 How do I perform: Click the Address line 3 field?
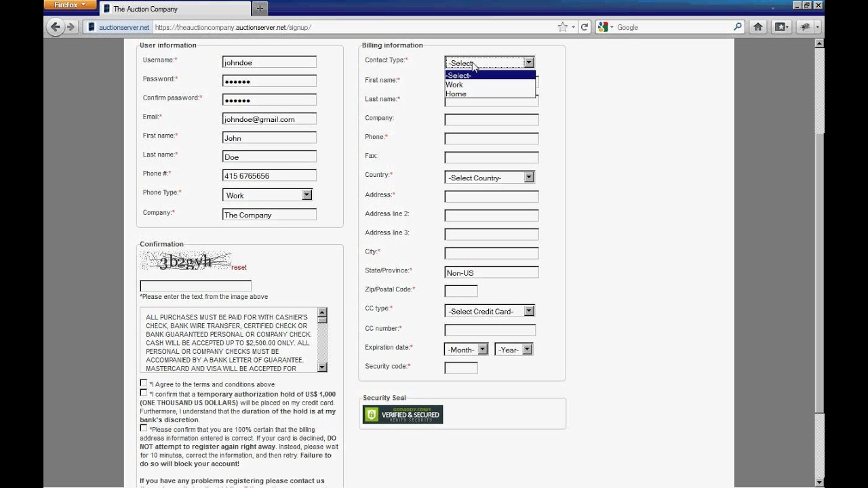pyautogui.click(x=492, y=235)
